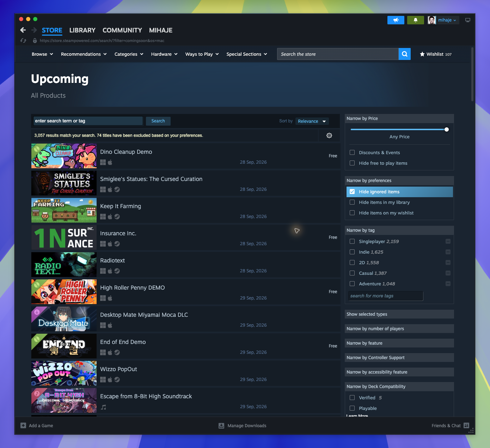490x448 pixels.
Task: Switch to the LIBRARY tab
Action: click(x=82, y=30)
